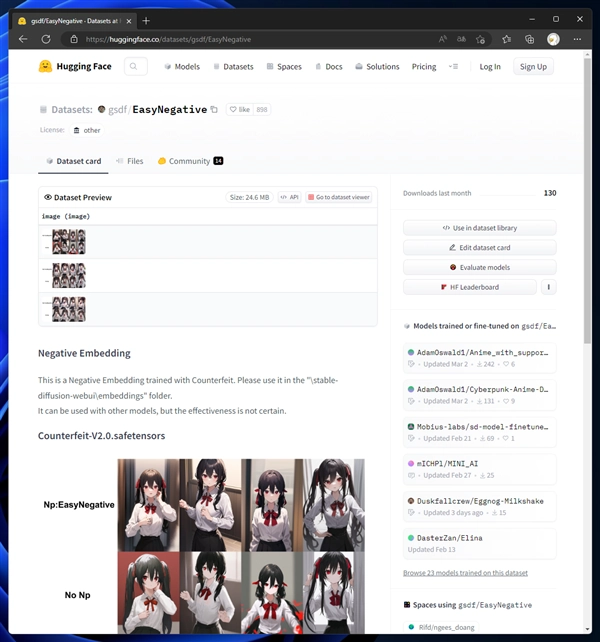Click the page vertical scrollbar thumb

587,201
